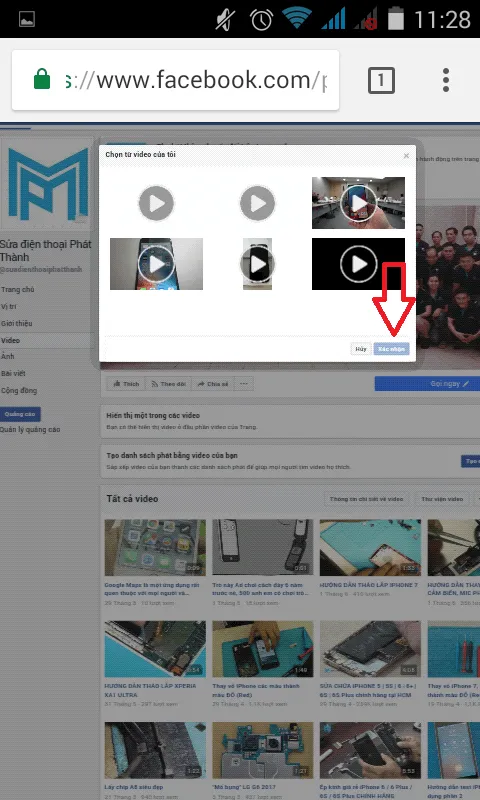Tap the image notification icon in status bar
The height and width of the screenshot is (800, 480).
point(27,19)
